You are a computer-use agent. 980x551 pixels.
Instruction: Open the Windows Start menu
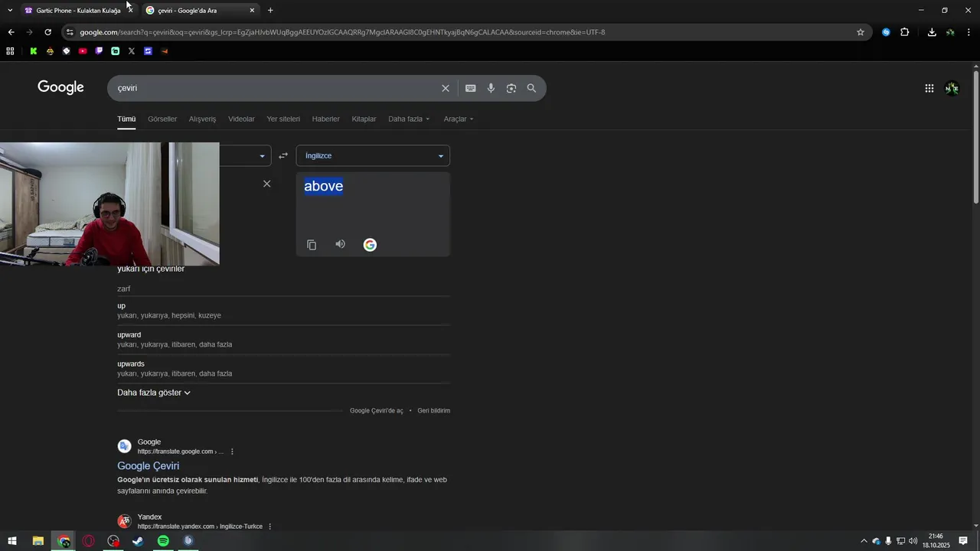11,541
